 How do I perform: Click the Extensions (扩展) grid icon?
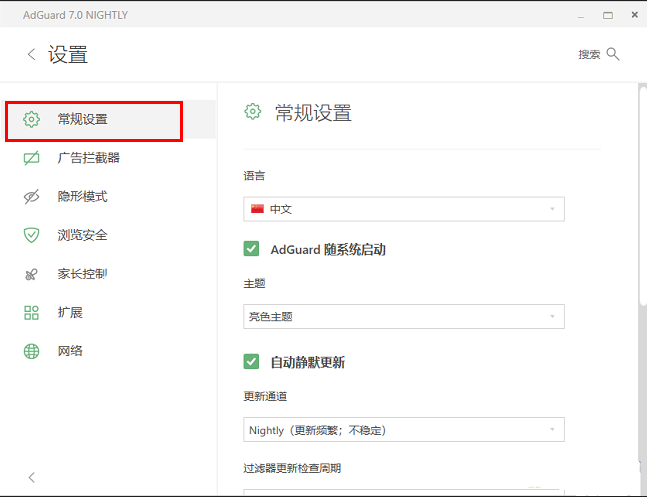pos(32,313)
